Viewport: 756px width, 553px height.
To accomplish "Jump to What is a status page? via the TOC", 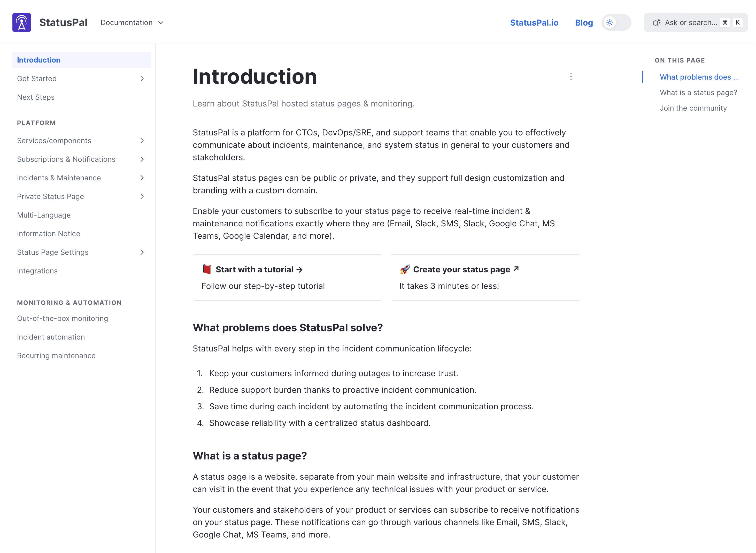I will tap(698, 93).
